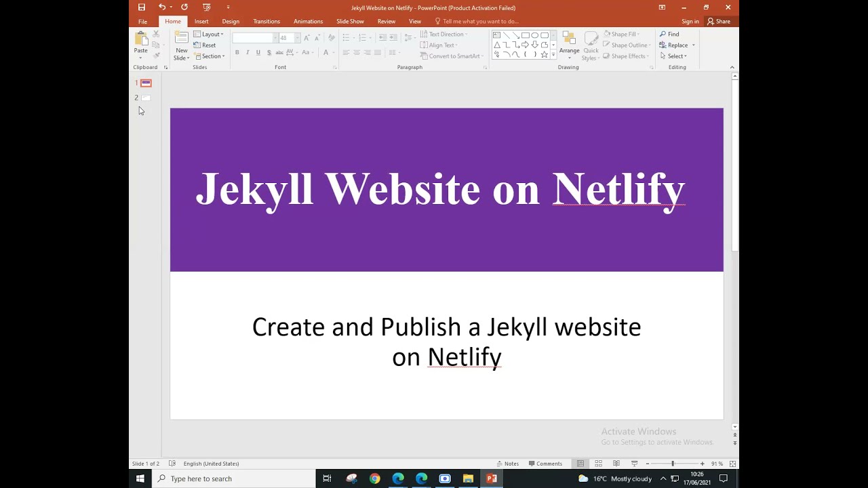Open the Customize Quick Access Toolbar arrow
Viewport: 868px width, 488px height.
(228, 7)
